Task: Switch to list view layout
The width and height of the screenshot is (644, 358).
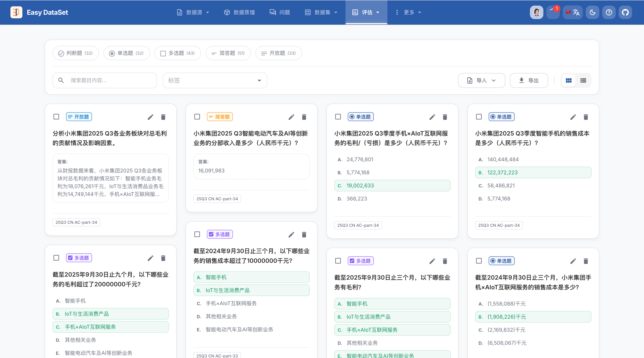Action: tap(583, 80)
